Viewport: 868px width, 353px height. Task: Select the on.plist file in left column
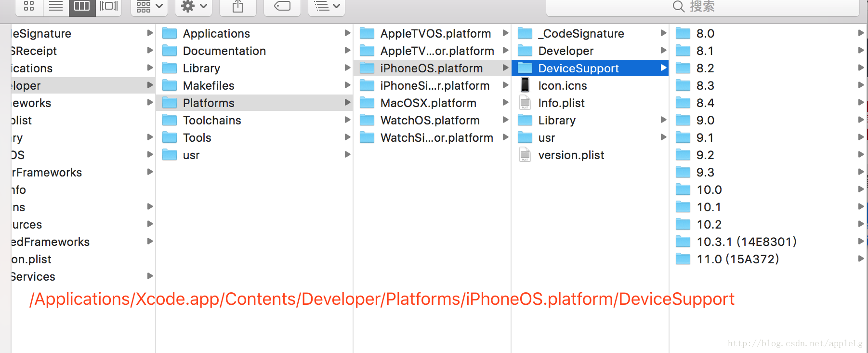(83, 259)
